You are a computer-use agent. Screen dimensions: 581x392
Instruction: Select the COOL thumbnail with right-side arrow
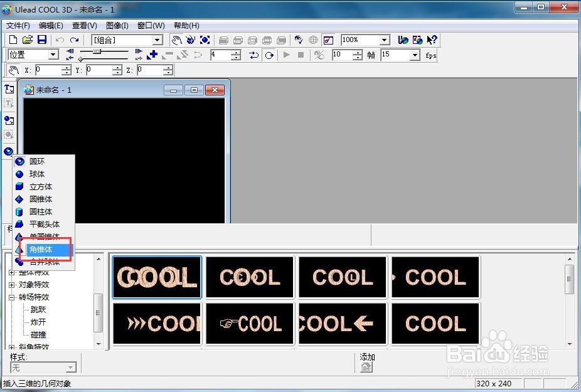343,324
